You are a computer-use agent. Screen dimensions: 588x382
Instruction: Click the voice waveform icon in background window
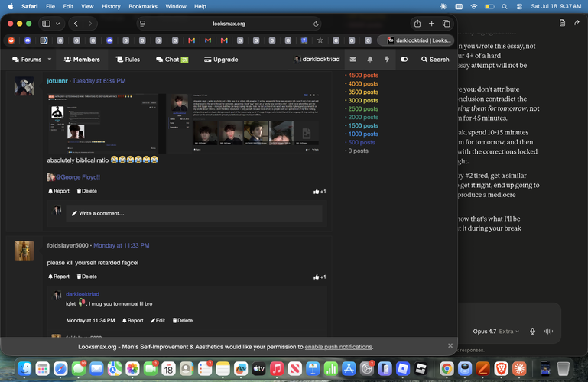(549, 331)
